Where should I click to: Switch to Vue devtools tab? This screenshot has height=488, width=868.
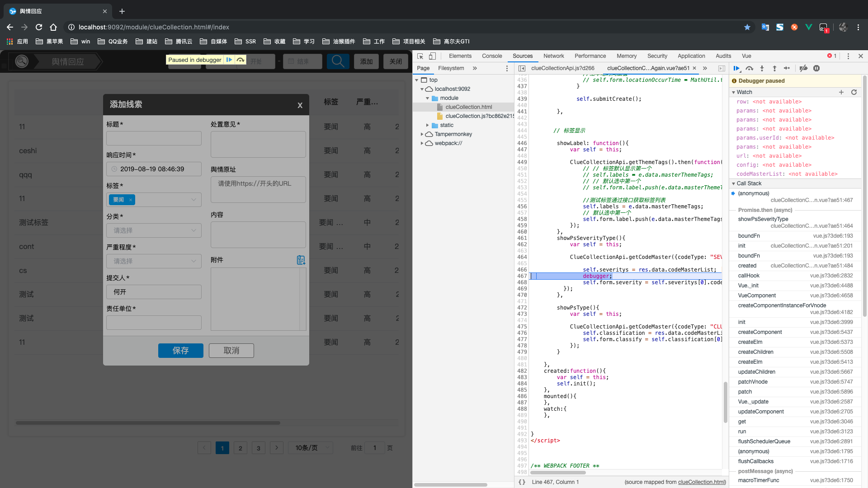pyautogui.click(x=746, y=56)
